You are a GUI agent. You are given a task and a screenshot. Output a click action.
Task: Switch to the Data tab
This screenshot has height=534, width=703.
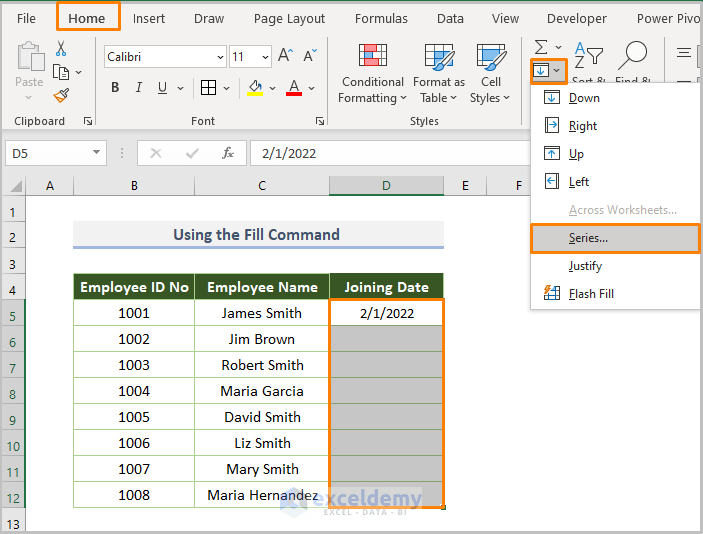[450, 18]
